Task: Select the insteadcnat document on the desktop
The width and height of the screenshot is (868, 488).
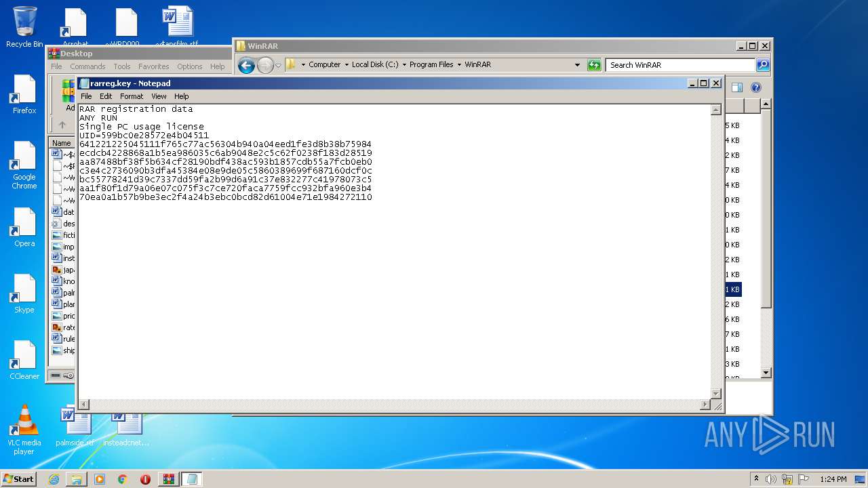Action: coord(126,428)
